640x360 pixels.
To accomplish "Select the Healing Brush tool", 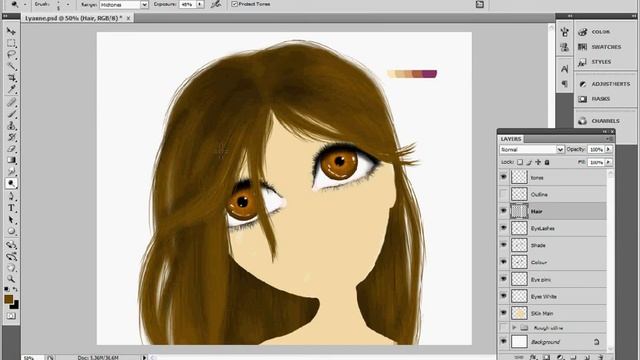I will pyautogui.click(x=11, y=102).
